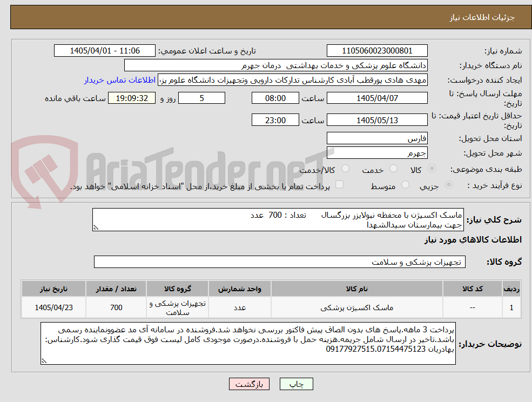Click the item code cell showing --
Viewport: 532px width, 402px height.
point(472,307)
